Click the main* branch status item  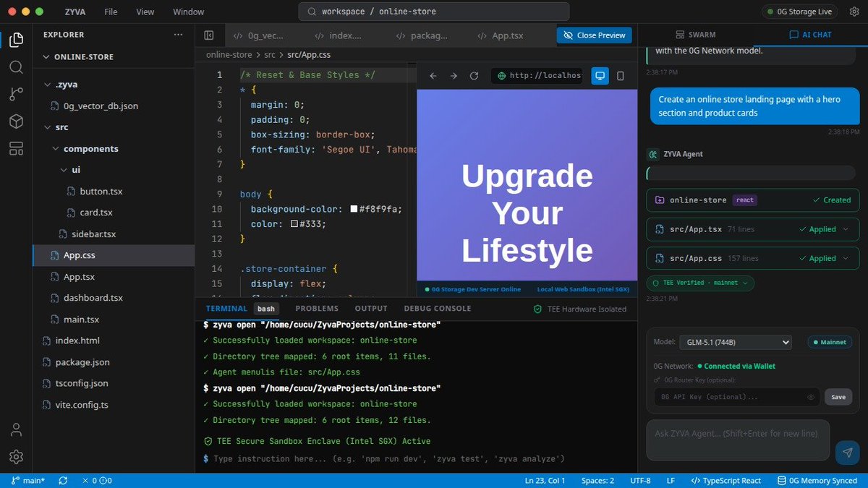point(28,481)
